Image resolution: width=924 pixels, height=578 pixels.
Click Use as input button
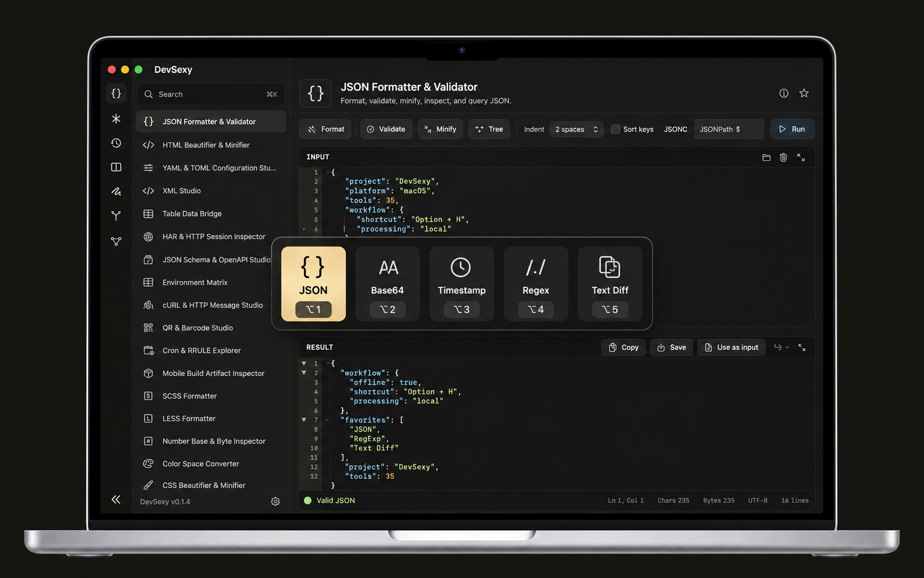[x=732, y=347]
